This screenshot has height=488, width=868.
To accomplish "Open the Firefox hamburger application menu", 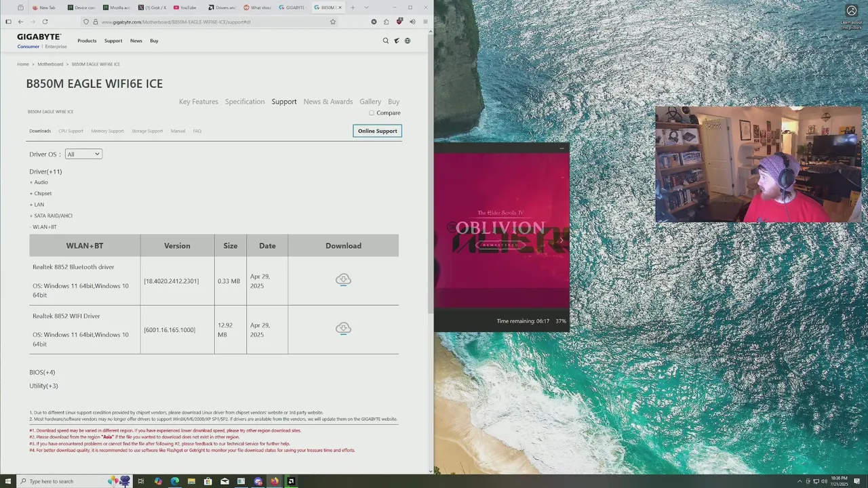I will click(x=425, y=22).
